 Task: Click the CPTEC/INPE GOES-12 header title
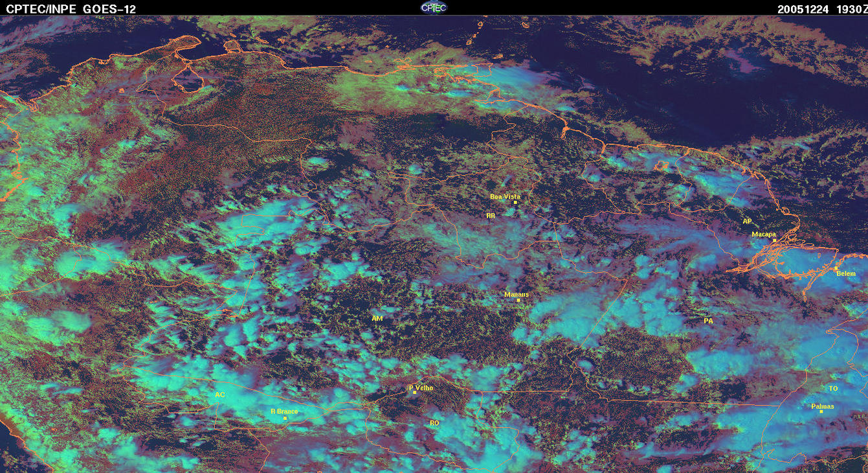point(71,8)
